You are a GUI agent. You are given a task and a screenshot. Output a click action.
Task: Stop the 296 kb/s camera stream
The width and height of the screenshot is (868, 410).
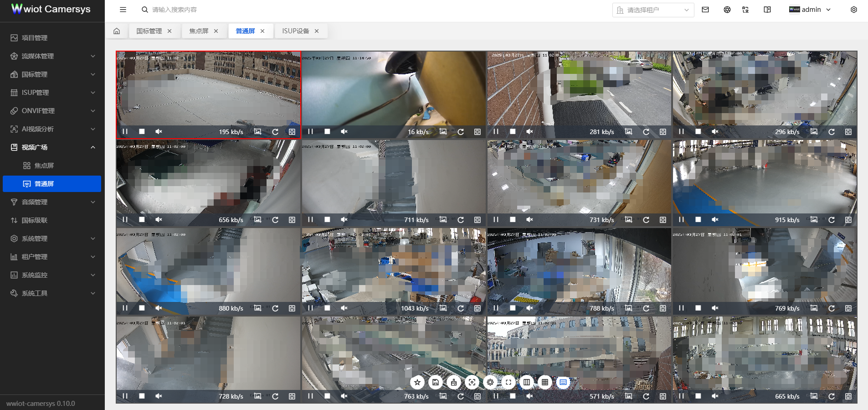pos(698,132)
